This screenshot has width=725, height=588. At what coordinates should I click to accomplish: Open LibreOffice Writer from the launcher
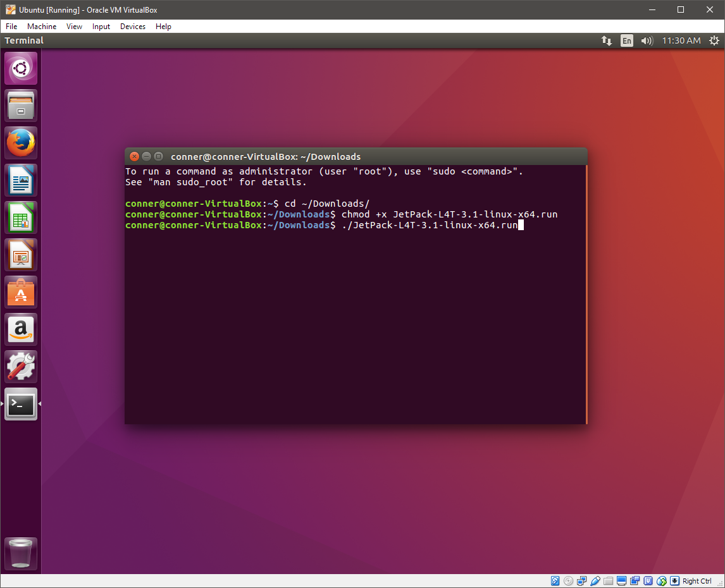click(21, 180)
